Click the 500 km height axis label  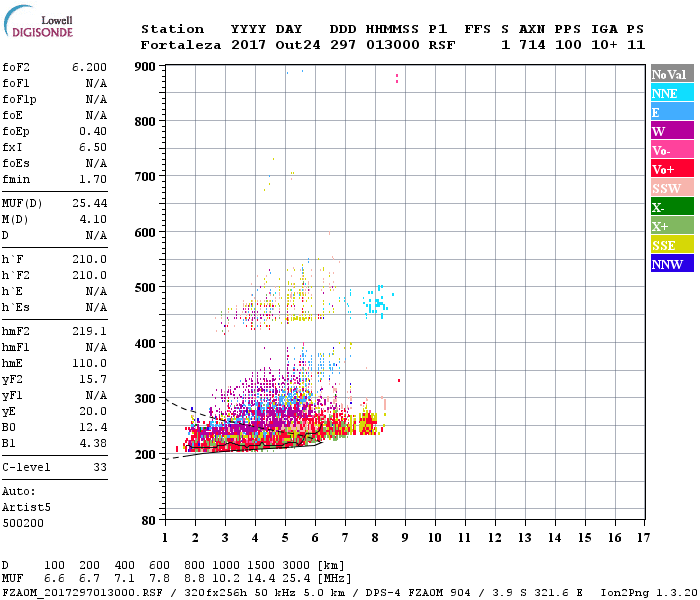click(x=145, y=288)
